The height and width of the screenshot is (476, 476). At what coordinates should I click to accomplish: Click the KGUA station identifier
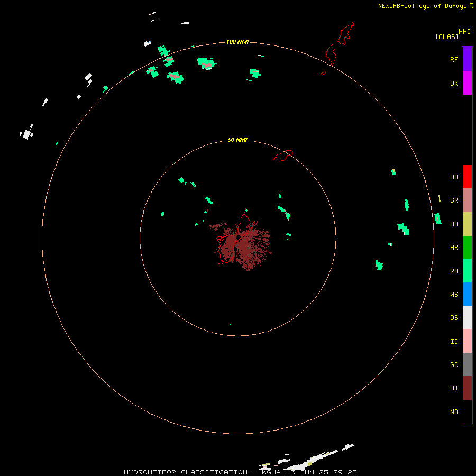click(271, 472)
